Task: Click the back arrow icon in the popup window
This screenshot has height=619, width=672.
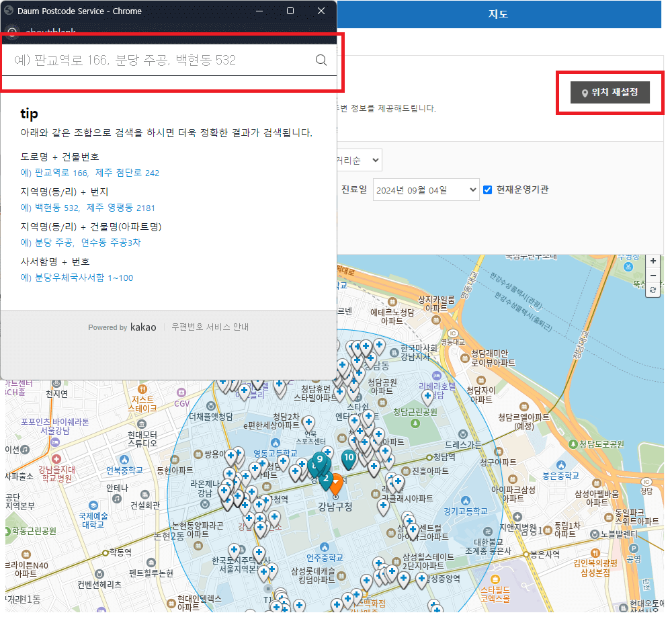Action: click(x=12, y=32)
